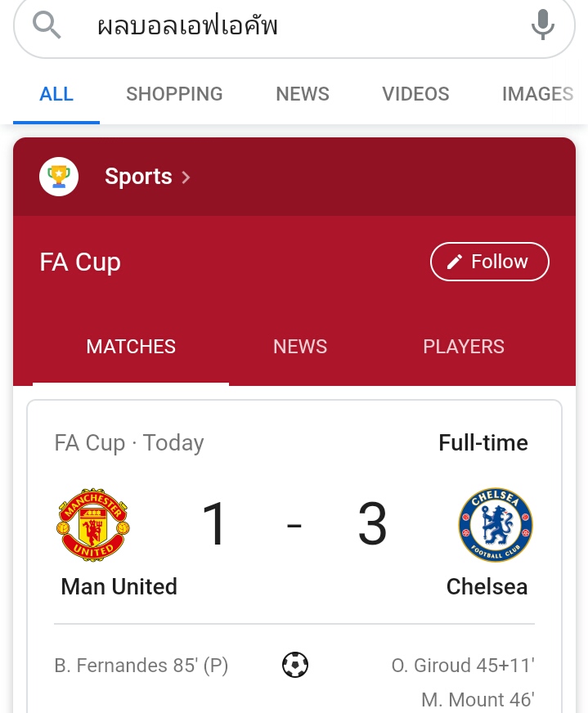
Task: Open the FA Cup NEWS tab
Action: 300,347
